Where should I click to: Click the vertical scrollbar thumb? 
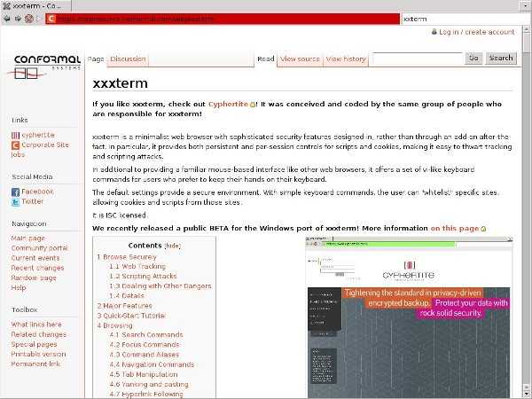tap(526, 43)
